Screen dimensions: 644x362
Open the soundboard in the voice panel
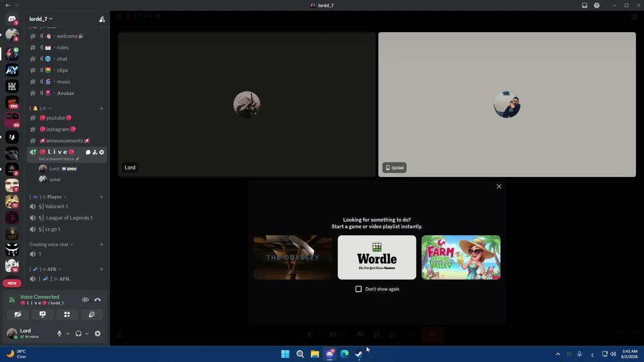coord(92,314)
